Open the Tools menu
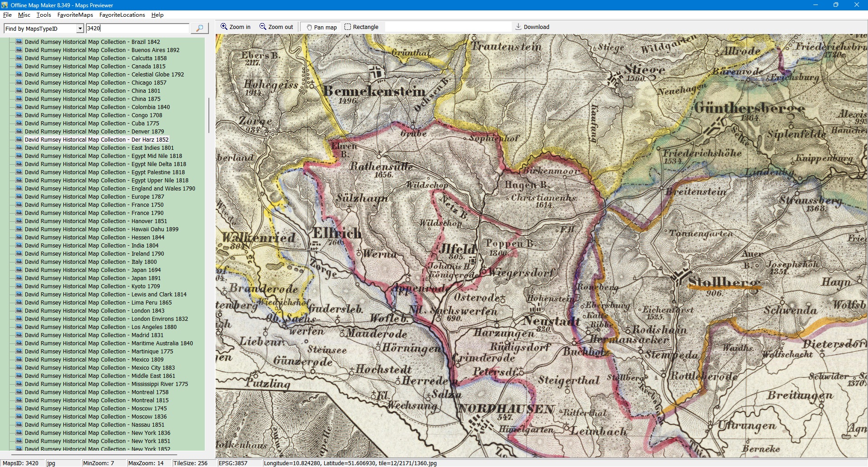Image resolution: width=868 pixels, height=467 pixels. click(43, 15)
